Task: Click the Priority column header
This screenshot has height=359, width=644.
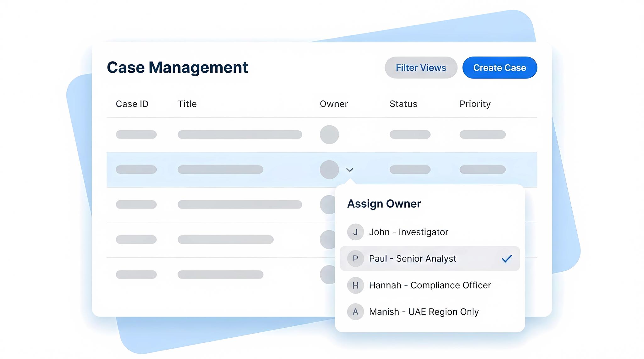Action: click(x=475, y=104)
